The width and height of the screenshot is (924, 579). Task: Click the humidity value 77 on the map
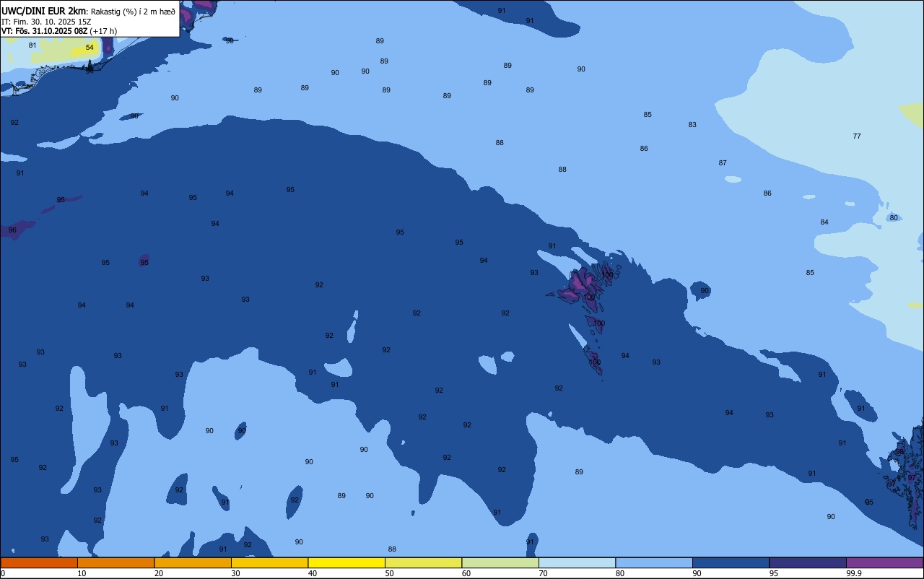tap(857, 136)
